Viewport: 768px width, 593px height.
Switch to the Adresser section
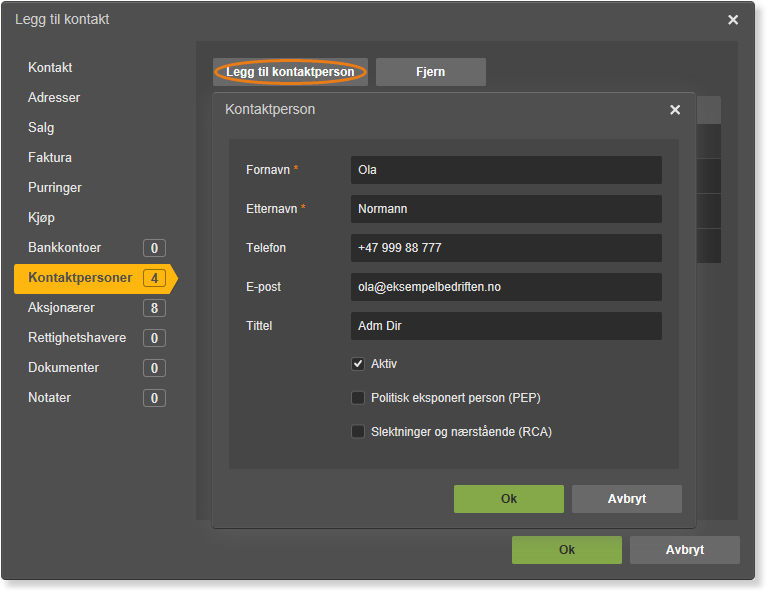click(54, 97)
